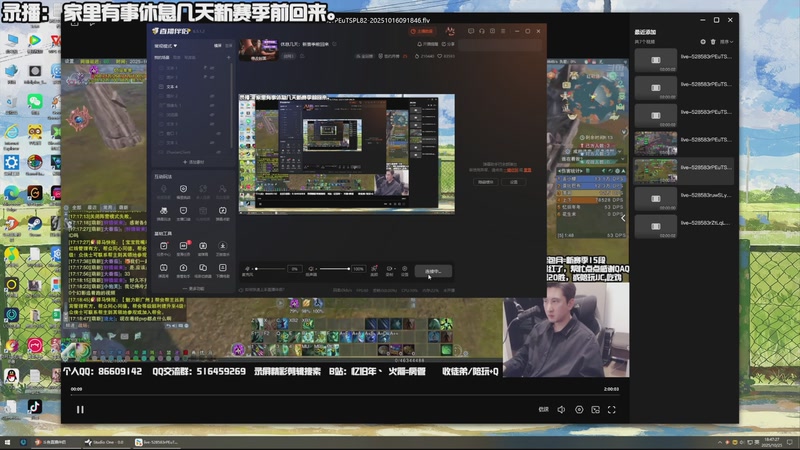Select the first live-528583rPEuTS video thumbnail
The width and height of the screenshot is (800, 450).
click(x=656, y=60)
